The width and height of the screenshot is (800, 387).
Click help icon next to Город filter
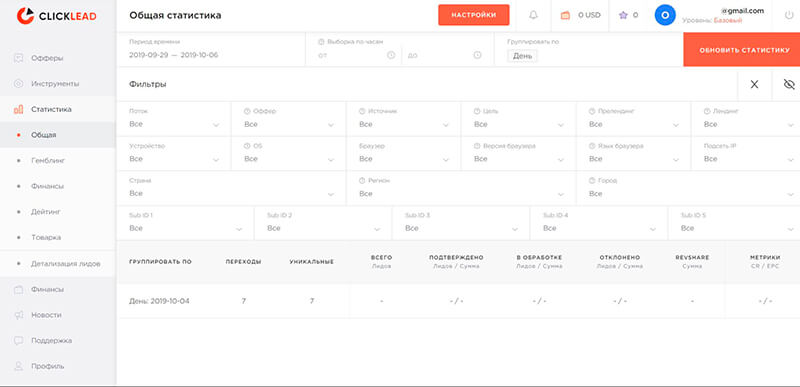(x=592, y=180)
